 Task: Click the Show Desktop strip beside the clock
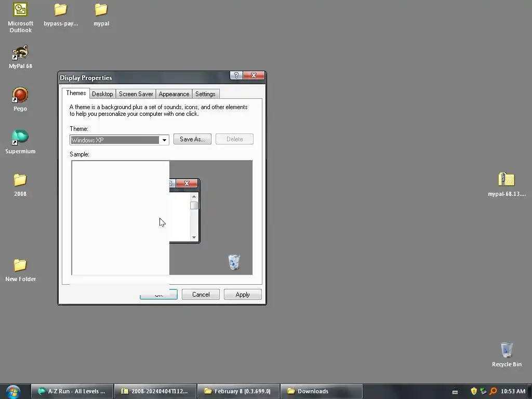[x=529, y=392]
